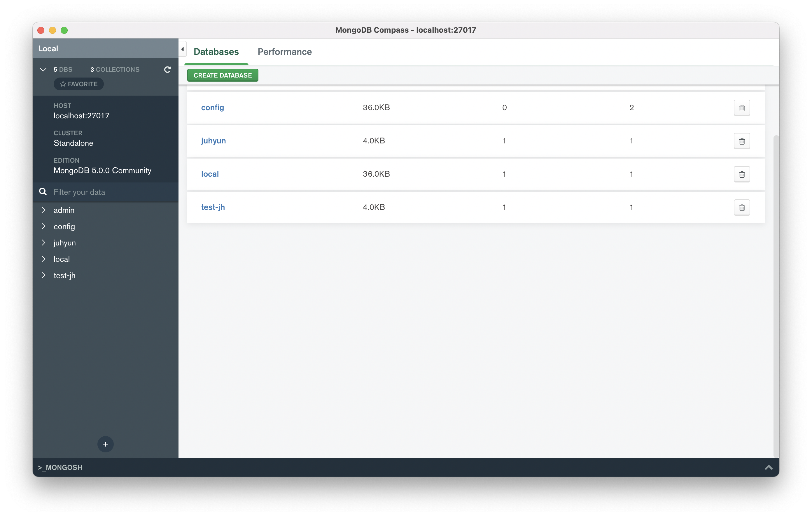Expand the admin database tree node
This screenshot has width=812, height=520.
[43, 210]
